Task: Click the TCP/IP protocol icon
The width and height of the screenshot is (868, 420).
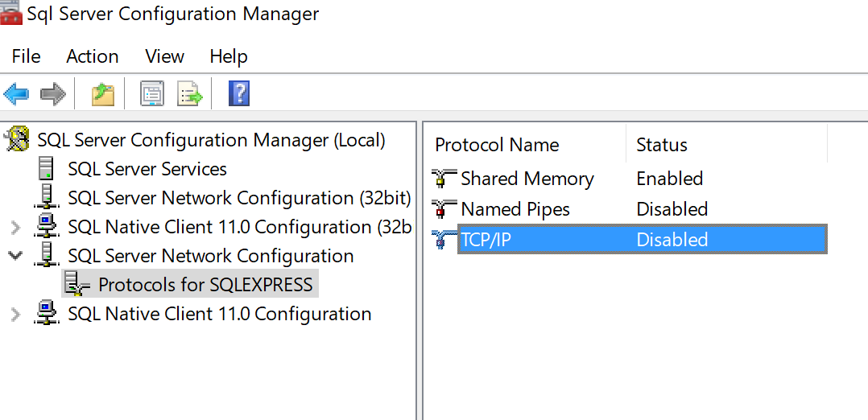Action: coord(444,239)
